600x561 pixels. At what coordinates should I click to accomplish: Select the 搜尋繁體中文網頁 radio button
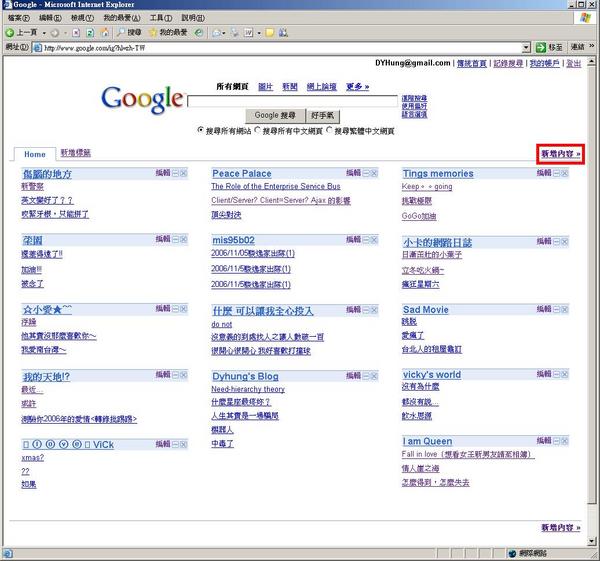(329, 130)
